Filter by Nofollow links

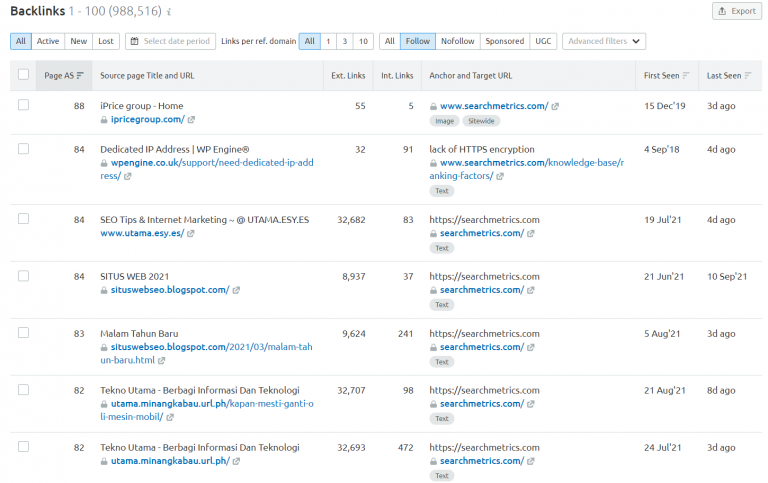click(457, 41)
